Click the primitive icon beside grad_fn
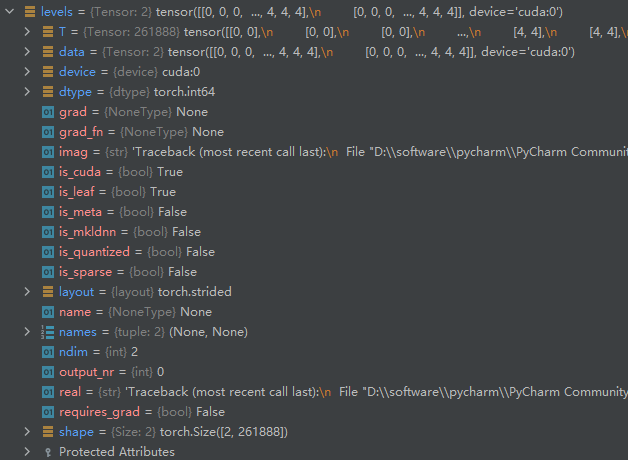This screenshot has width=628, height=460. (48, 132)
